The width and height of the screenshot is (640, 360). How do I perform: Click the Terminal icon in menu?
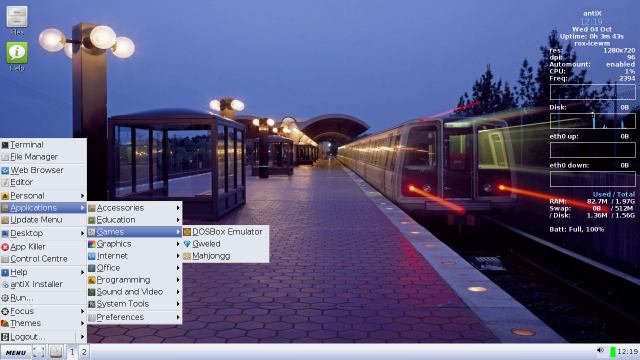5,145
